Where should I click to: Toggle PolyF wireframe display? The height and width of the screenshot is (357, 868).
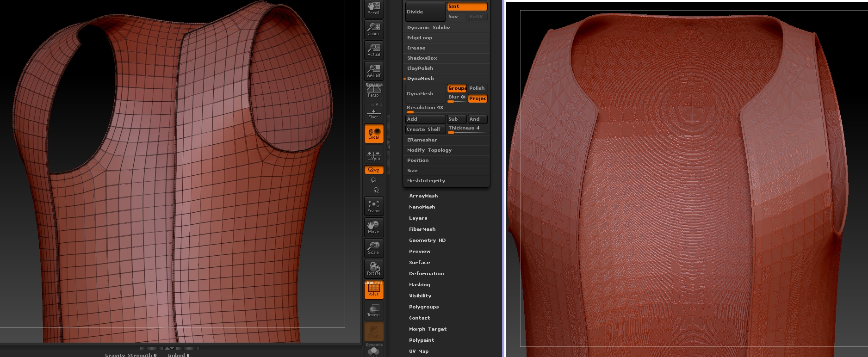tap(373, 290)
